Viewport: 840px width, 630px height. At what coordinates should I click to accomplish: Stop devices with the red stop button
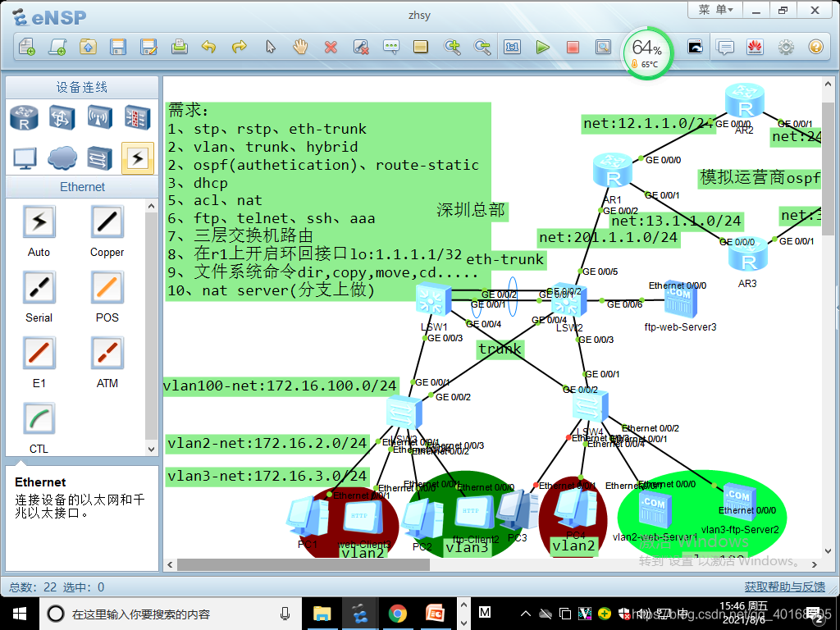click(573, 47)
